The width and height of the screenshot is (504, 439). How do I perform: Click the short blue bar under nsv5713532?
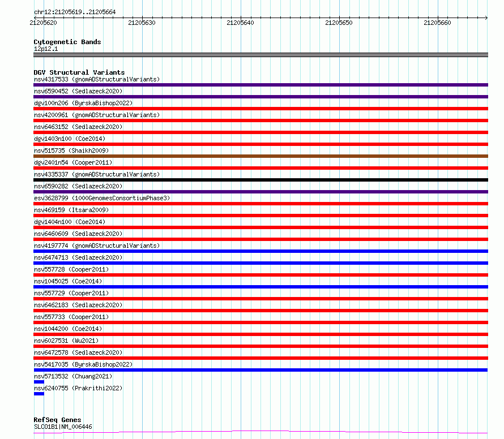click(x=39, y=382)
